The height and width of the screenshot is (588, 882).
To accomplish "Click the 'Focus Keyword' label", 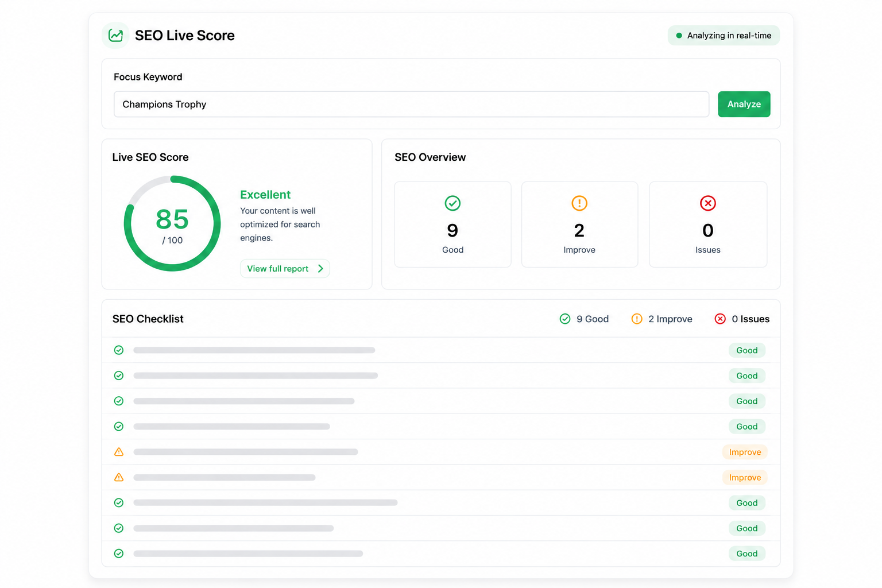I will [148, 77].
